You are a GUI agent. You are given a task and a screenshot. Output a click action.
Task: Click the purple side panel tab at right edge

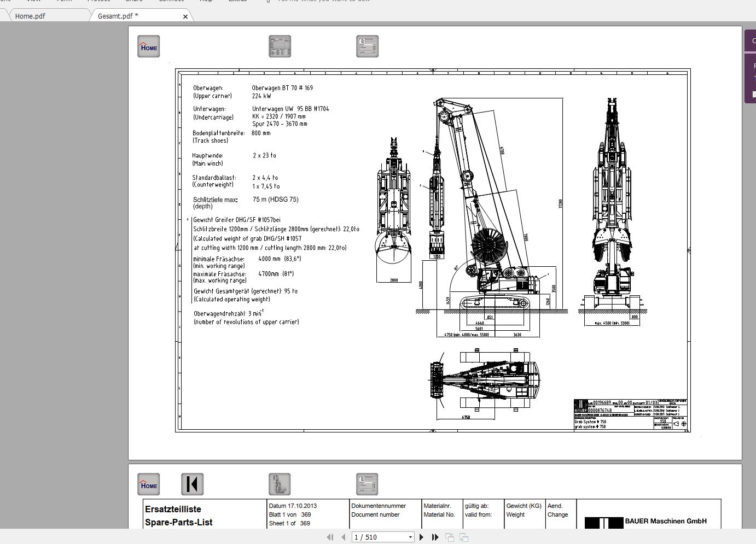click(750, 66)
